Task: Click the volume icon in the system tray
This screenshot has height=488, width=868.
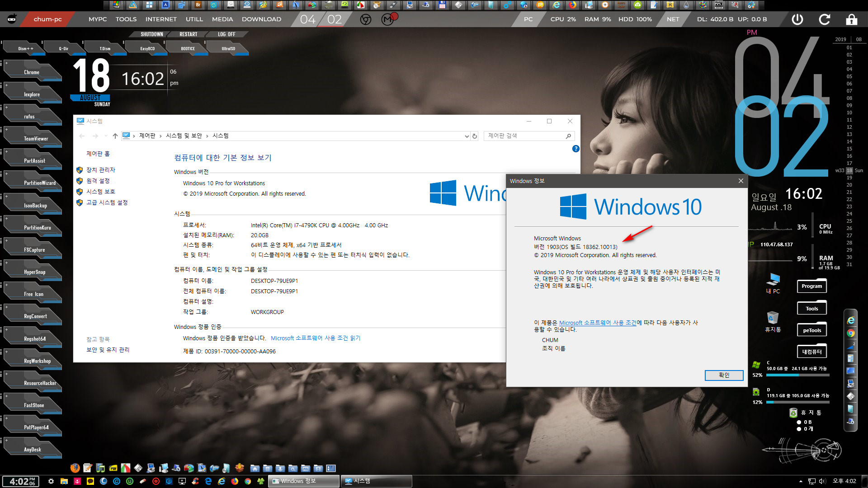Action: click(x=822, y=481)
